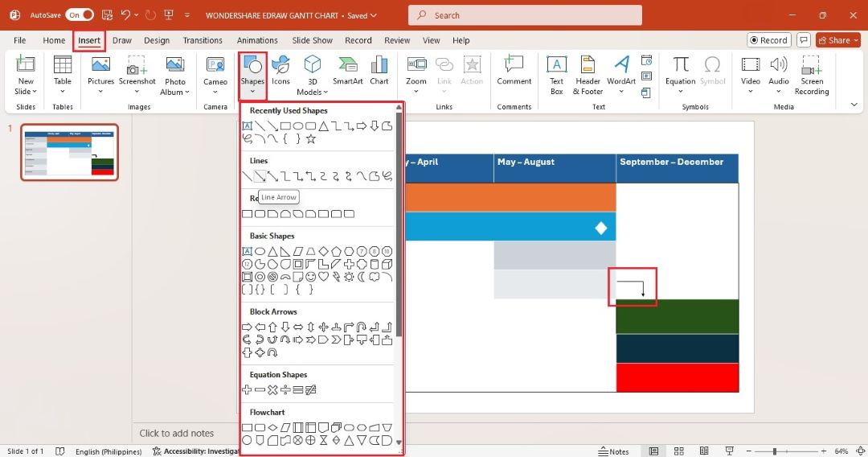Choose the Flowchart Decision diamond shape
This screenshot has height=457, width=868.
coord(272,428)
